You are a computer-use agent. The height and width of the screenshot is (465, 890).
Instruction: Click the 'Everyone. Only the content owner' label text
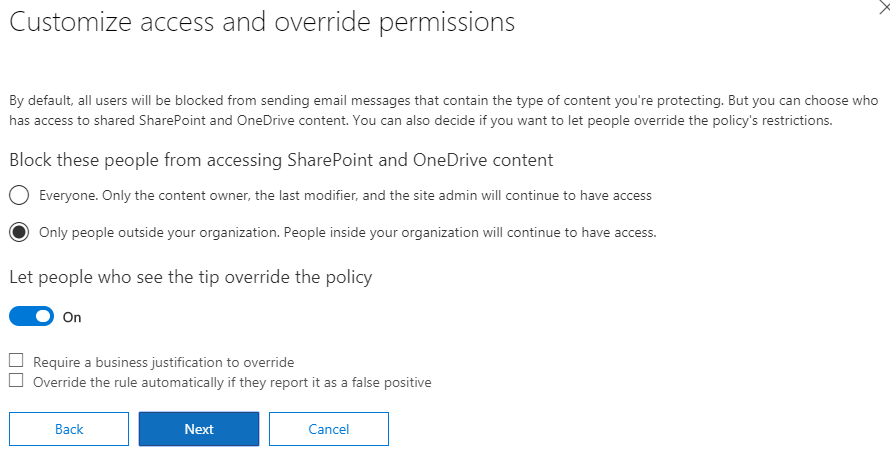345,195
